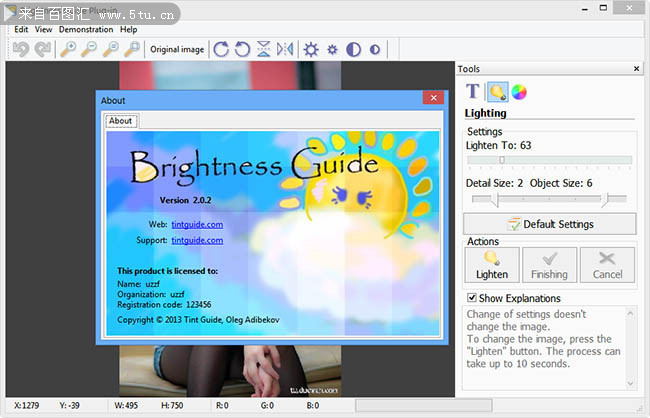The height and width of the screenshot is (418, 650).
Task: Click explanations scrollbar up arrow
Action: 630,313
